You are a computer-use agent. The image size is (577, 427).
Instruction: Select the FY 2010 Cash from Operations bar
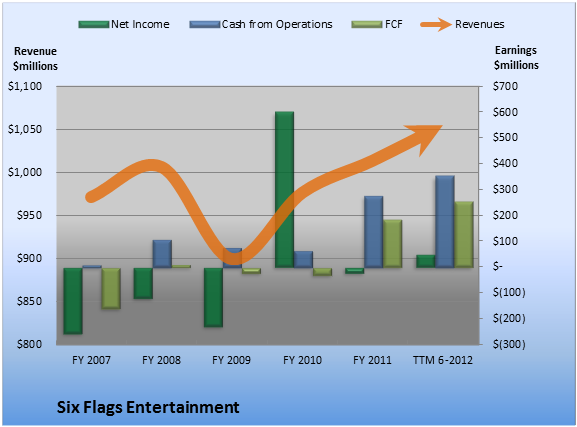304,260
